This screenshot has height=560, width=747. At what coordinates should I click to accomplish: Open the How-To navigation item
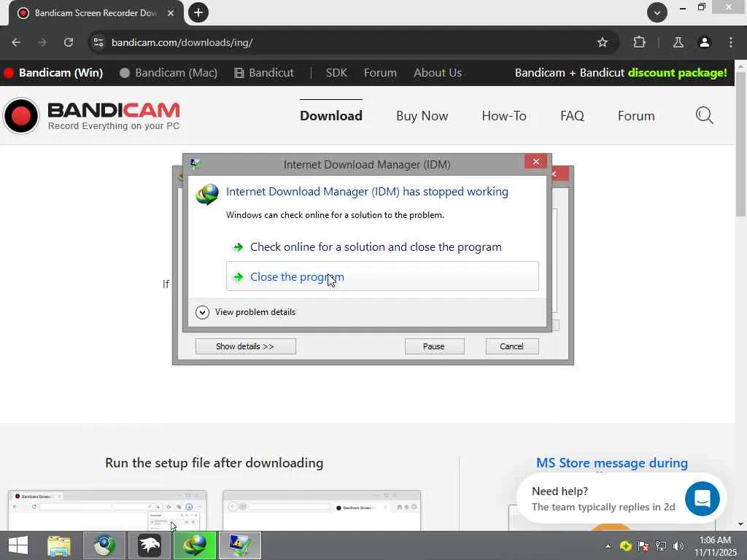click(x=504, y=116)
